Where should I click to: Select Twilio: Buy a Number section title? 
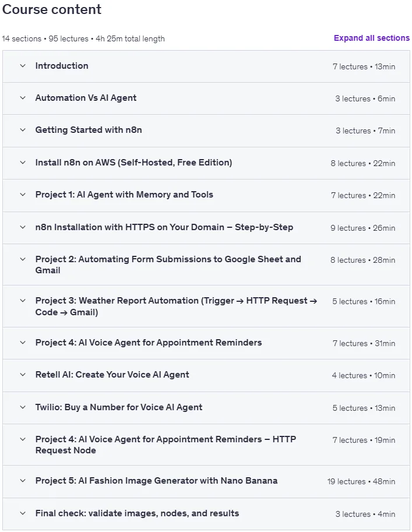[x=119, y=407]
